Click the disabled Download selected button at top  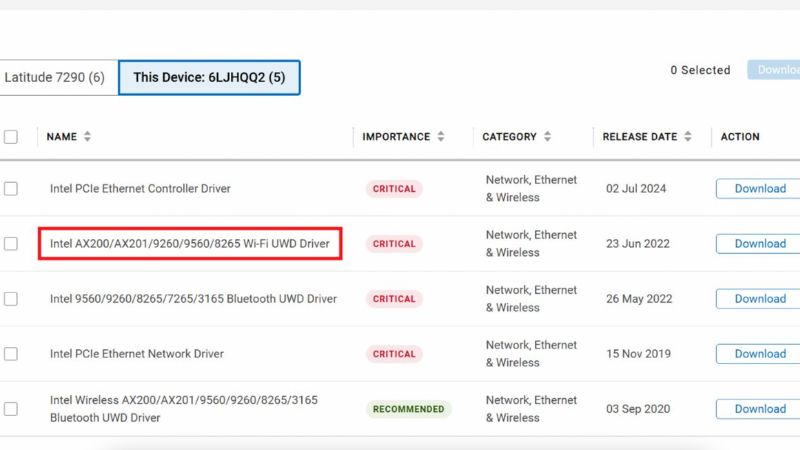[774, 70]
